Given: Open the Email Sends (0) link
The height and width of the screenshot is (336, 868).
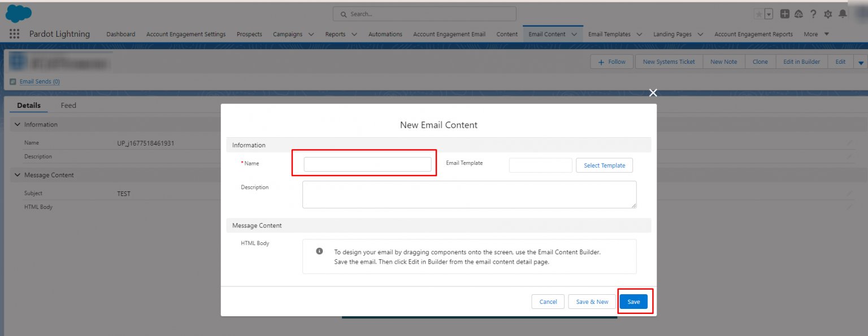Looking at the screenshot, I should [x=40, y=82].
